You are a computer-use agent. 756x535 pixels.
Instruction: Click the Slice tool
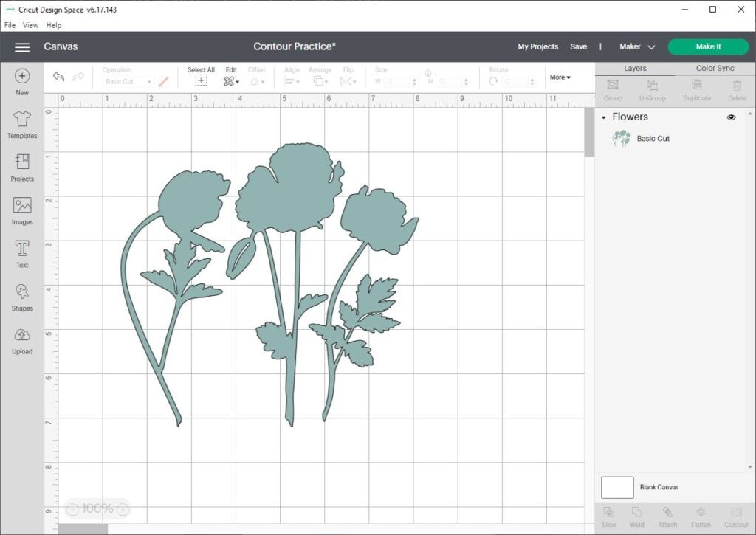pyautogui.click(x=609, y=517)
